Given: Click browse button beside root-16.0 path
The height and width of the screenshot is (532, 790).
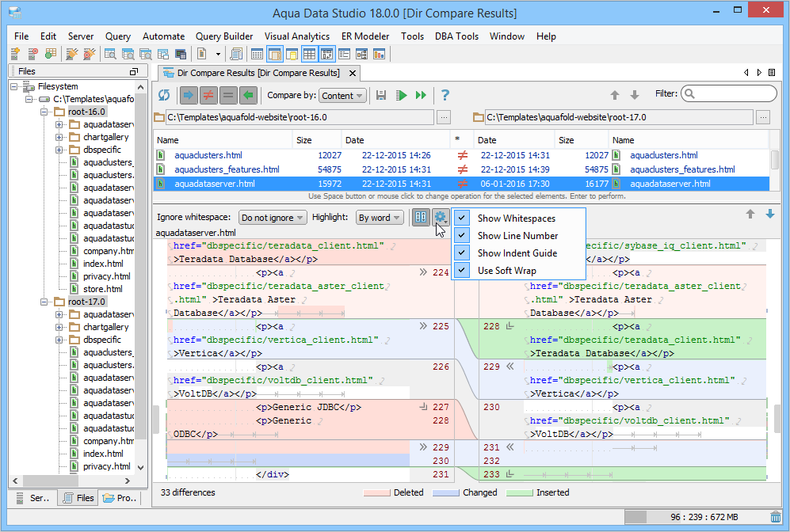Looking at the screenshot, I should (x=444, y=117).
